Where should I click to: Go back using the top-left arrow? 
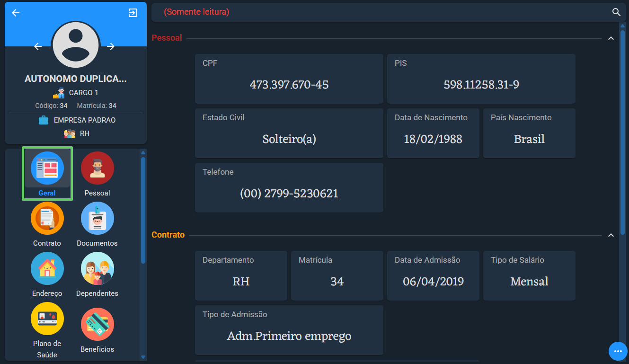click(x=16, y=13)
